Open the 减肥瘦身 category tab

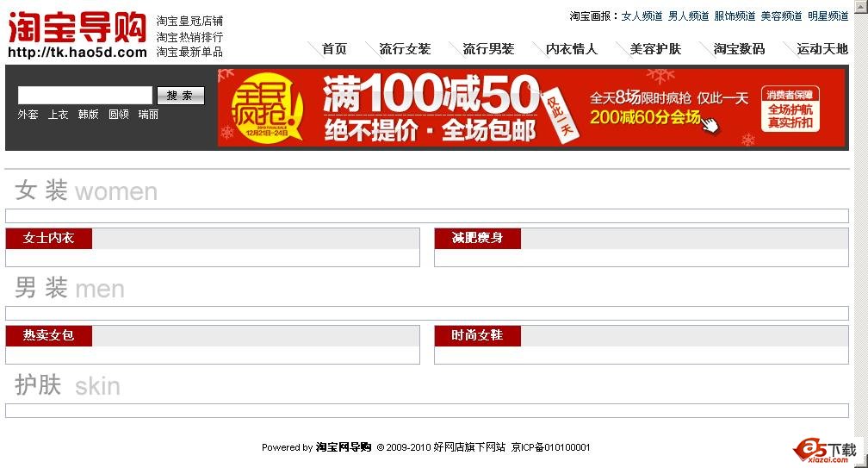tap(477, 238)
